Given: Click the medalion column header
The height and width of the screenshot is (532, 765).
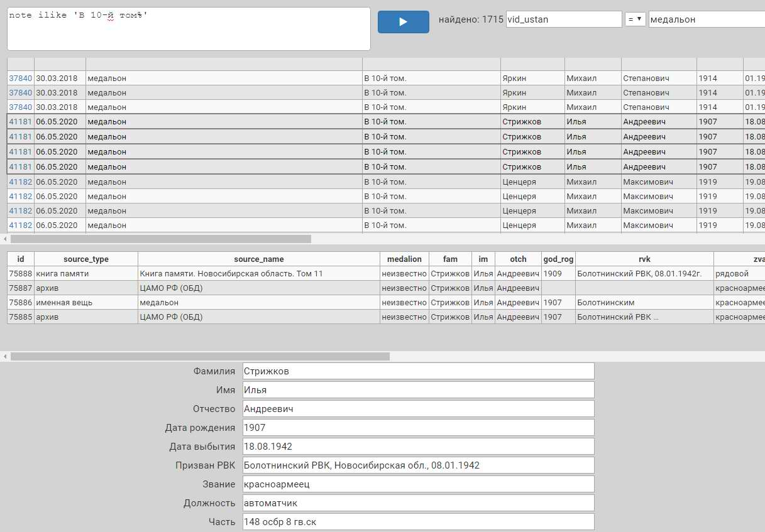Looking at the screenshot, I should (x=404, y=259).
